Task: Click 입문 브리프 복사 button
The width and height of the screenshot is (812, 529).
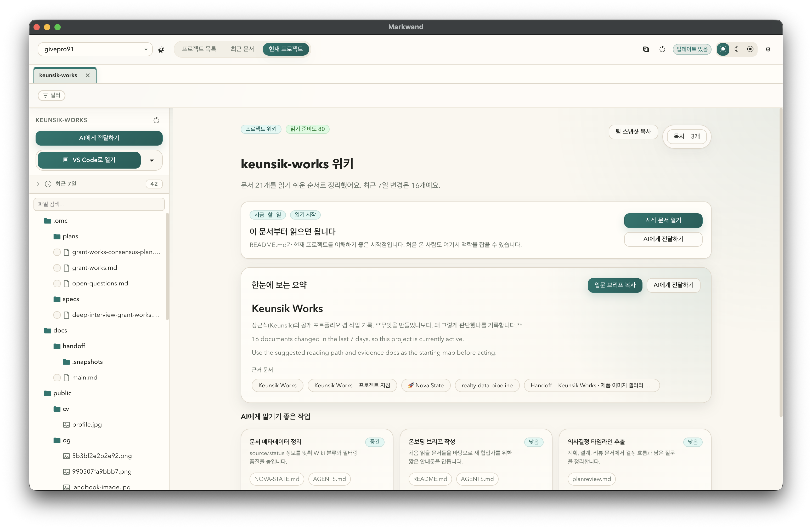Action: 615,285
